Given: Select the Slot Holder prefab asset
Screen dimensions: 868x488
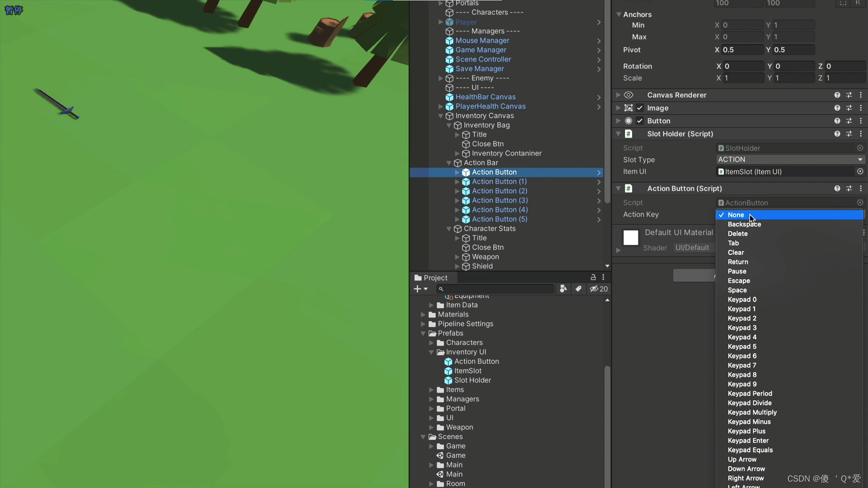Looking at the screenshot, I should pyautogui.click(x=472, y=380).
